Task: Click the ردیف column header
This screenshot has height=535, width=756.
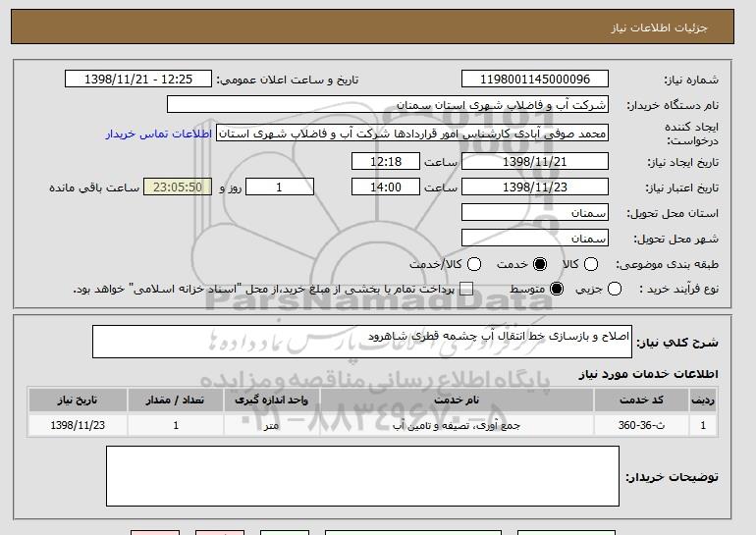Action: (x=703, y=401)
